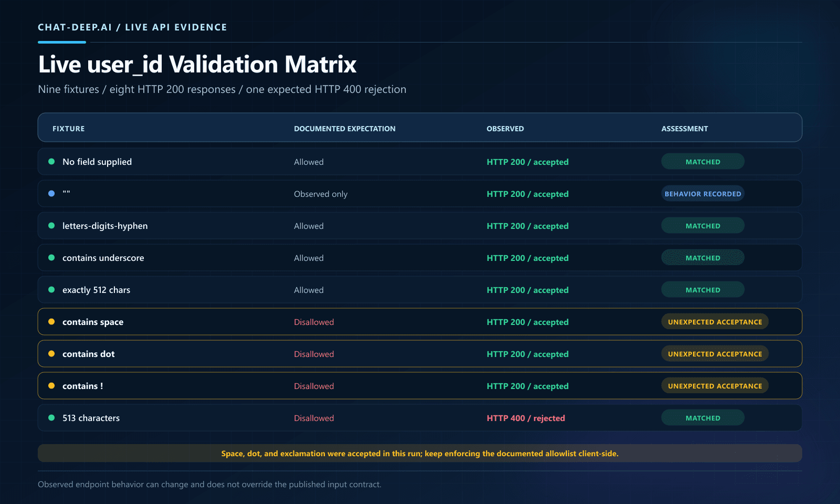
Task: Click Allowed expectation for exactly 512 chars
Action: 309,290
